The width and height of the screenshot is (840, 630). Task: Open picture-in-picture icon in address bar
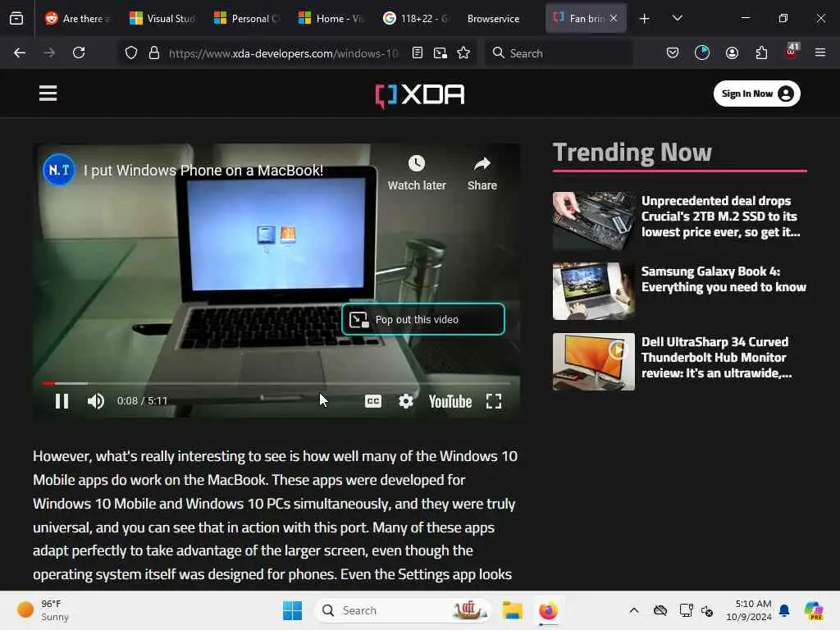(441, 52)
